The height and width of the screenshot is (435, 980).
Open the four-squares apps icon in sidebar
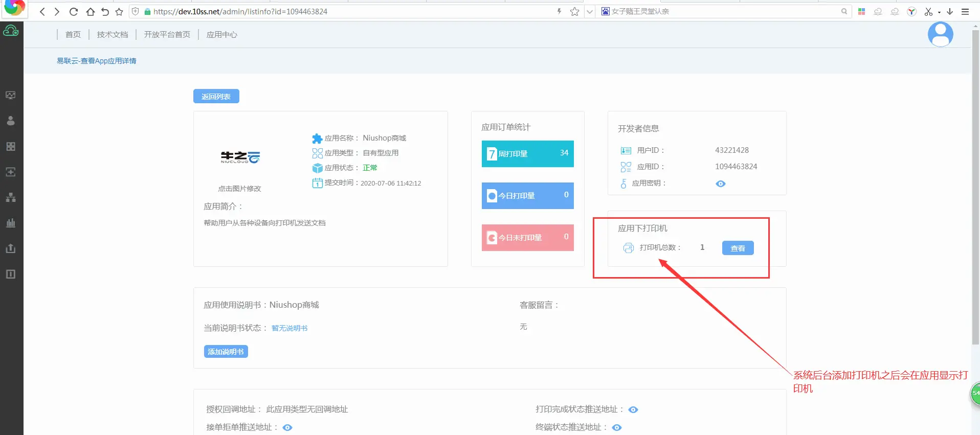point(10,147)
